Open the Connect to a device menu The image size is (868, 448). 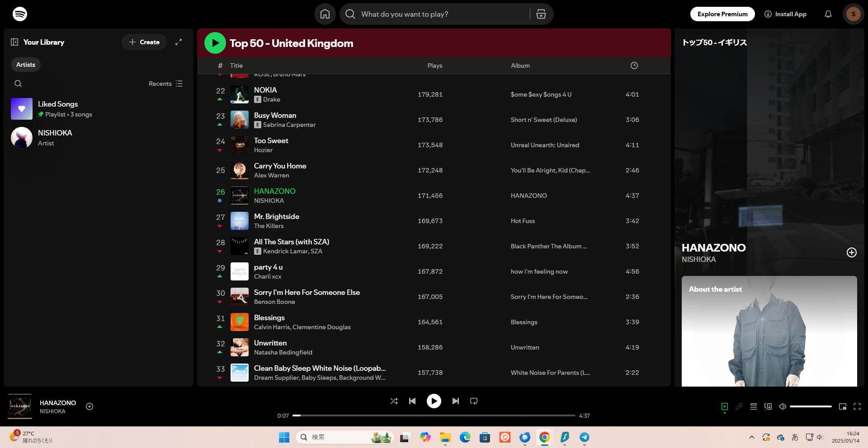tap(768, 406)
